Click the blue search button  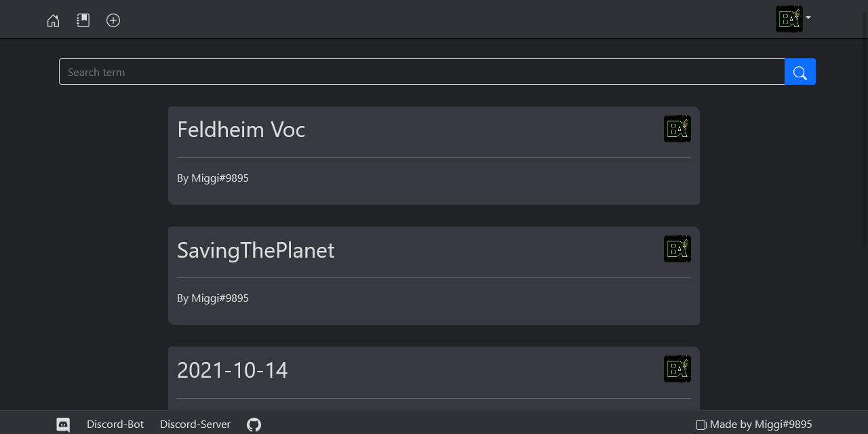tap(800, 72)
